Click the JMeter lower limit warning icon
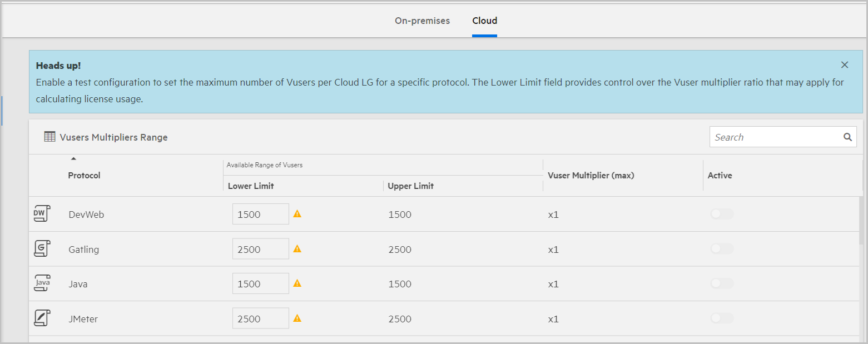This screenshot has width=868, height=344. (297, 318)
